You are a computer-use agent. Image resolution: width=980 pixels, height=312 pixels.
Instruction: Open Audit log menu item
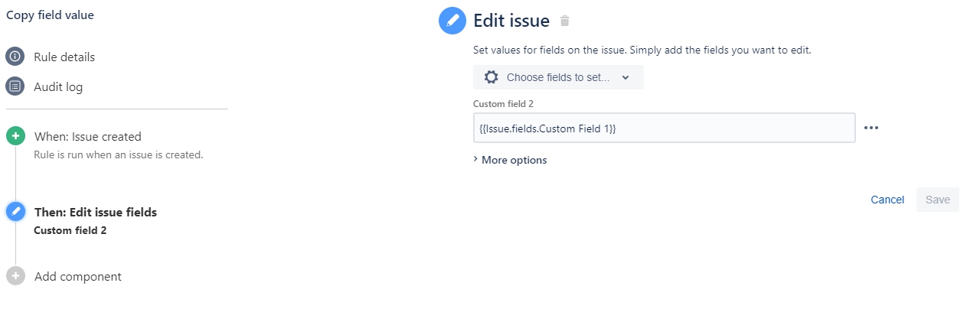[58, 86]
